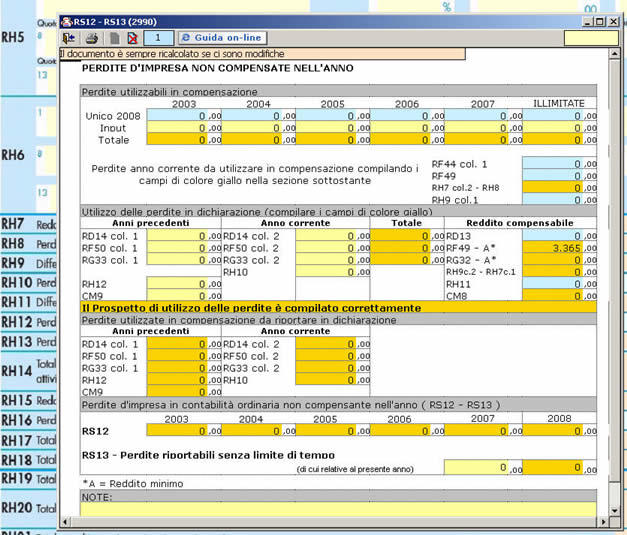Click the printer icon in toolbar

point(91,38)
